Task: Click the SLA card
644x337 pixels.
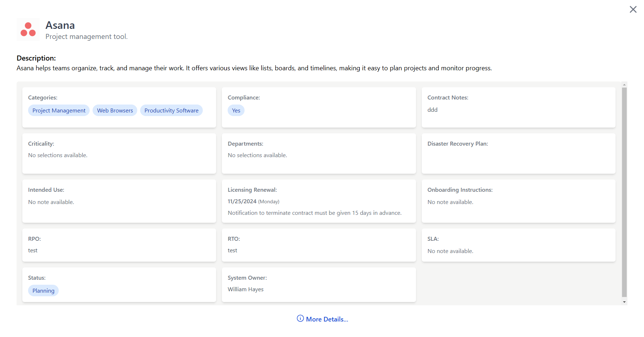Action: (x=518, y=245)
